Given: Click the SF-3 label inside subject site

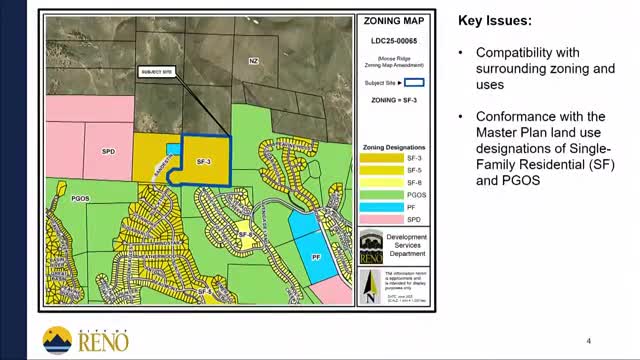Looking at the screenshot, I should pyautogui.click(x=203, y=162).
